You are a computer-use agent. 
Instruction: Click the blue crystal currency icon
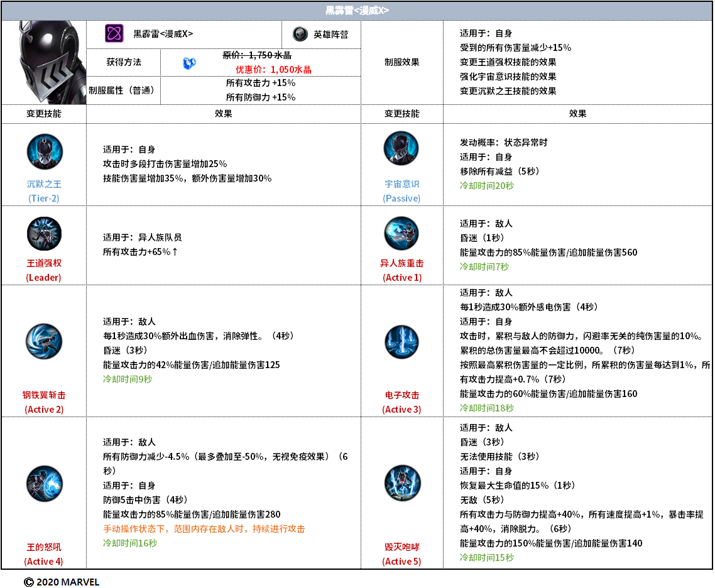189,63
